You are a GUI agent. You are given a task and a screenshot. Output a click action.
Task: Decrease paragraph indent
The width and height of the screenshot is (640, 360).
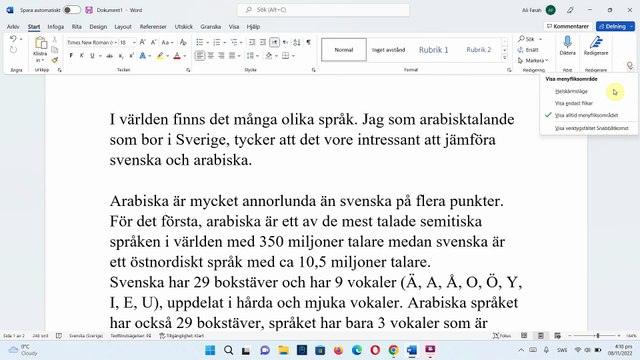pyautogui.click(x=252, y=42)
